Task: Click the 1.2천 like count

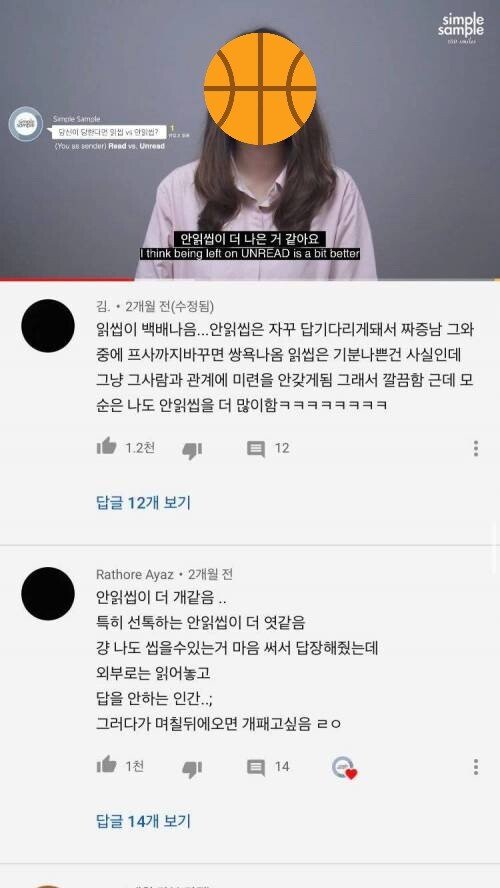Action: [140, 448]
